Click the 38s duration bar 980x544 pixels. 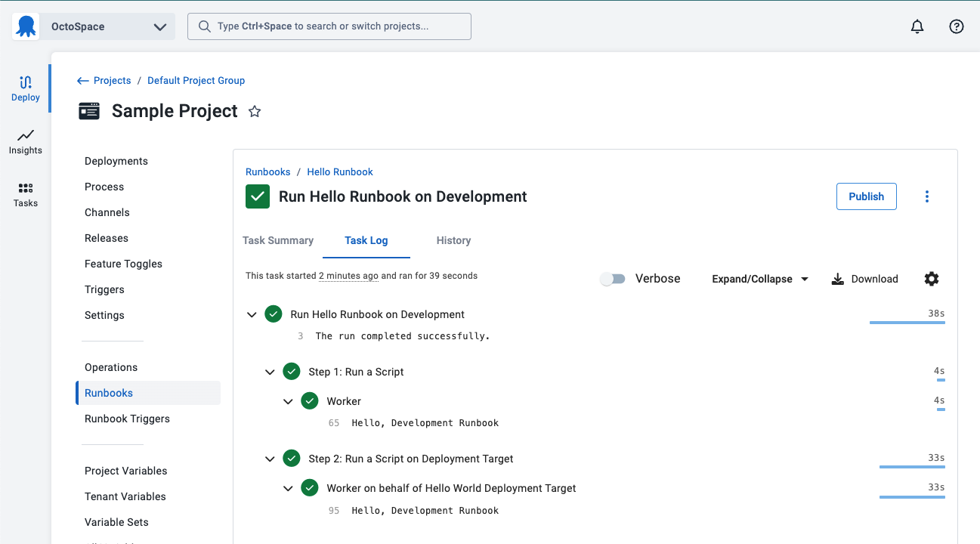click(907, 323)
